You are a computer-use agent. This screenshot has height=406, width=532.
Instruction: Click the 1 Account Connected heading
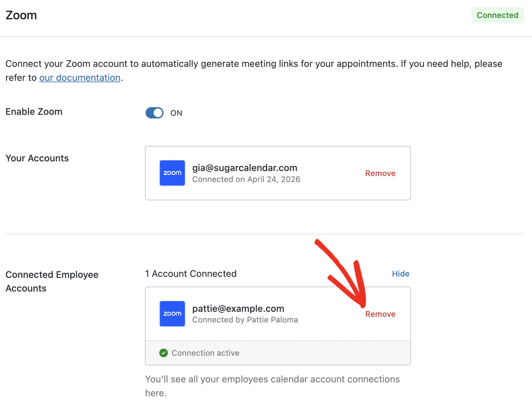click(191, 274)
